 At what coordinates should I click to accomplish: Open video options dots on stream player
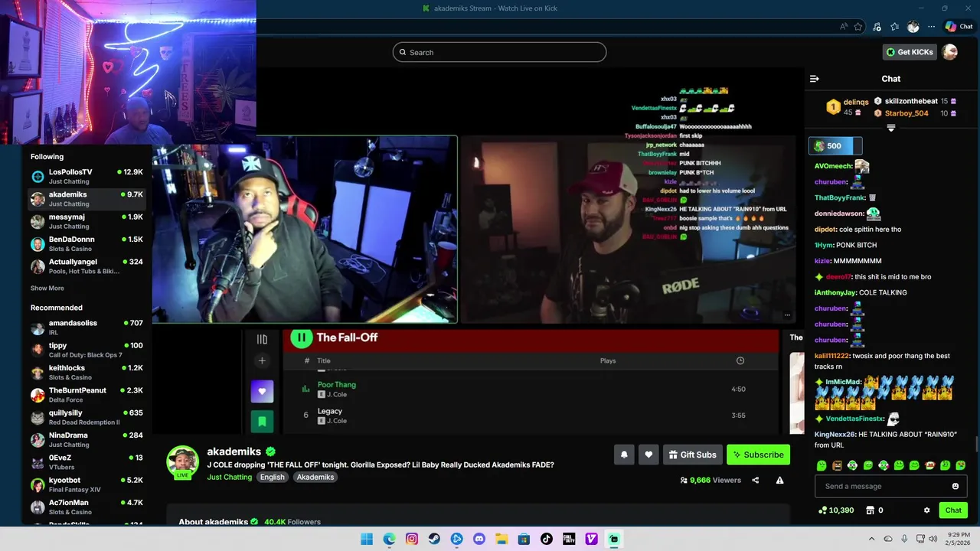[787, 315]
